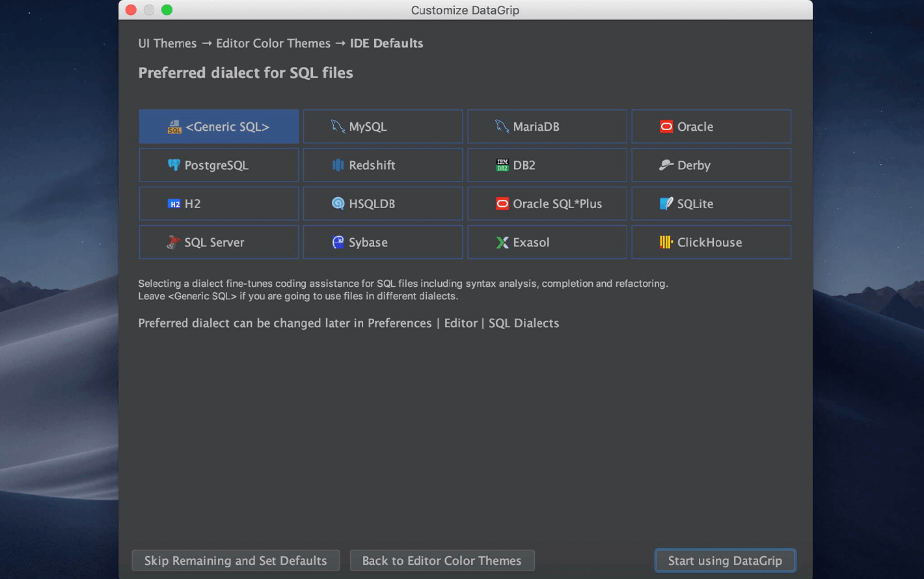
Task: Select the Generic SQL dialect option
Action: coord(219,126)
